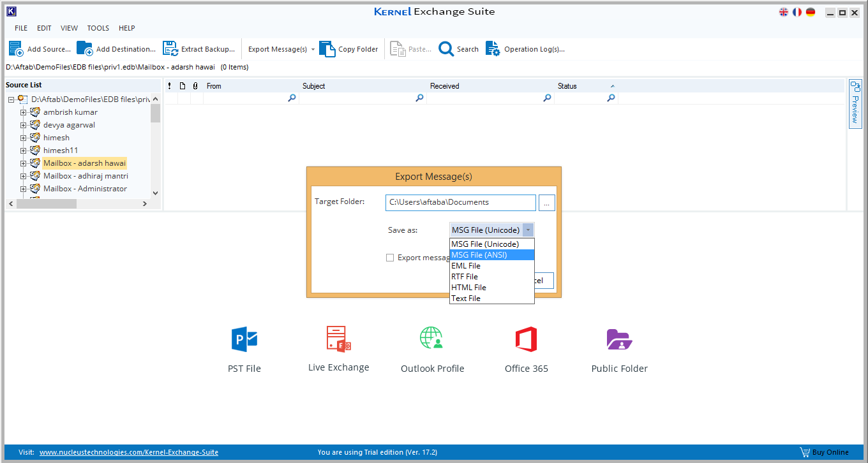Switch language to German flag
The image size is (868, 463).
pyautogui.click(x=811, y=12)
